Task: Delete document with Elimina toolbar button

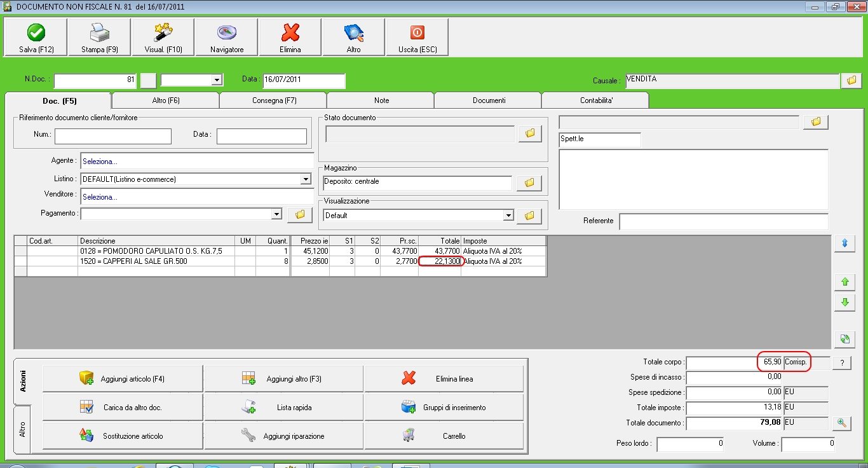Action: (x=290, y=33)
